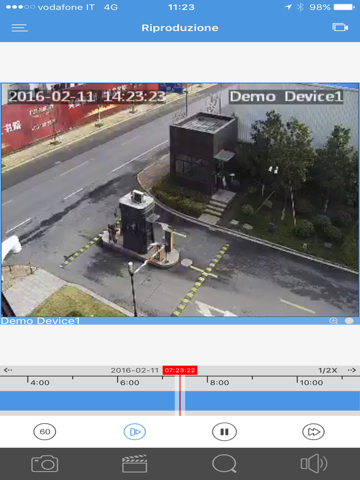
Task: Tap the 1/2X playback speed label
Action: pyautogui.click(x=327, y=370)
